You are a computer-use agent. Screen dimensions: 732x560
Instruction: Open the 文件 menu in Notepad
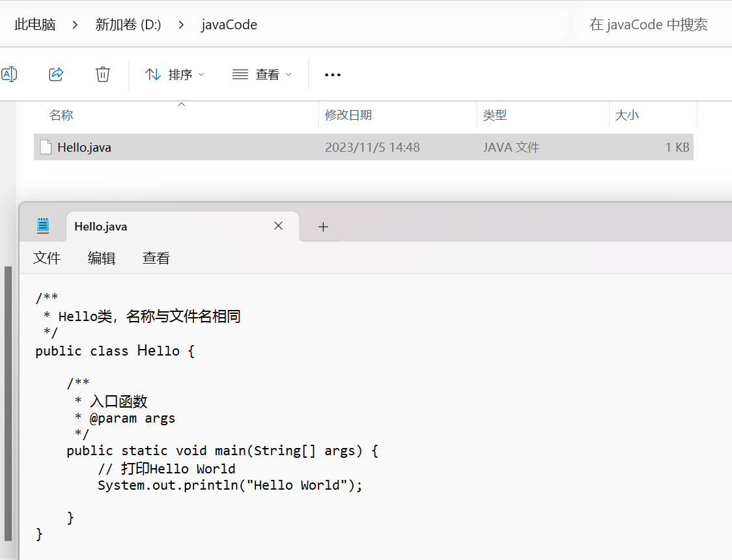pyautogui.click(x=47, y=259)
